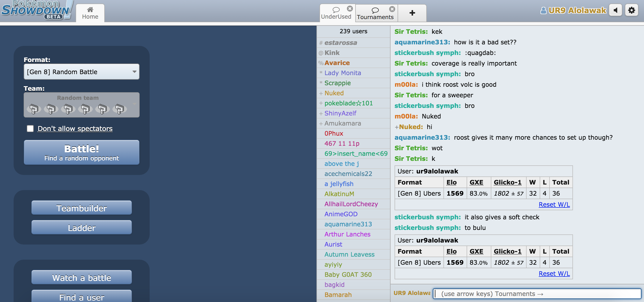
Task: Open the Teambuilder
Action: (x=81, y=208)
